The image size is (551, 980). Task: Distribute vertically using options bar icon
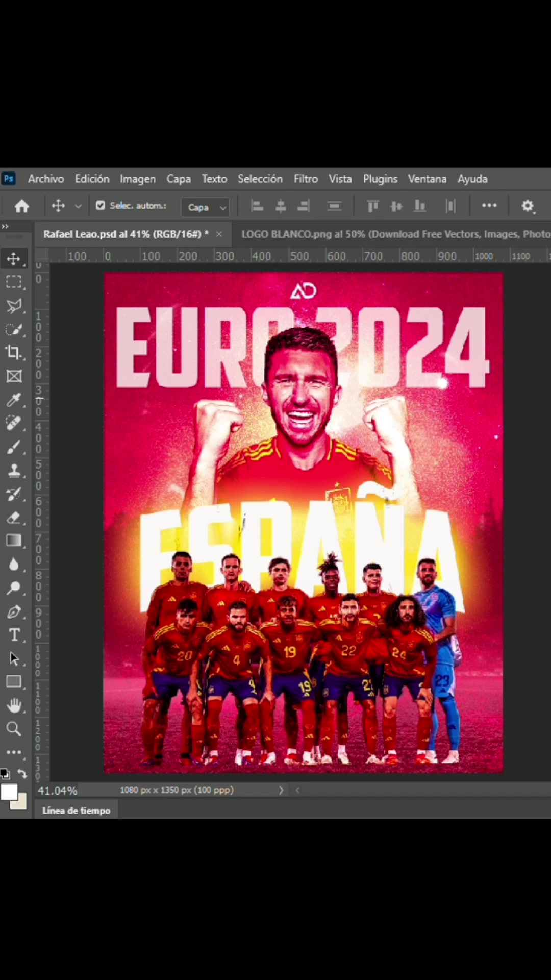(x=334, y=206)
